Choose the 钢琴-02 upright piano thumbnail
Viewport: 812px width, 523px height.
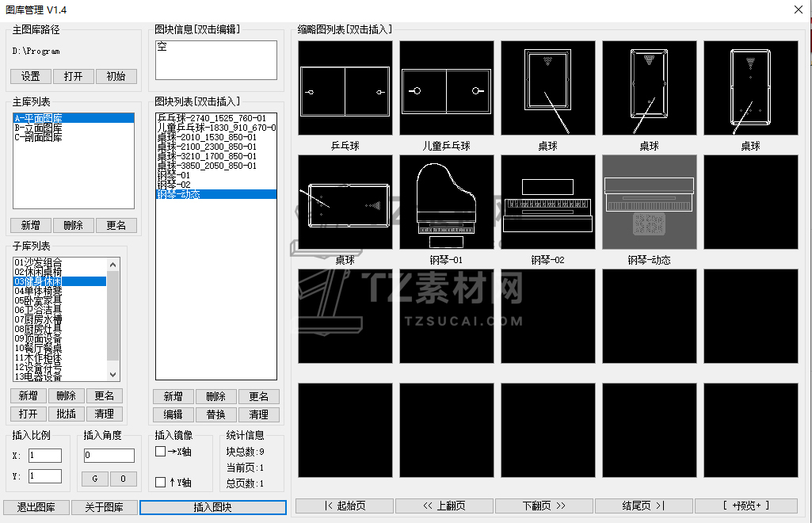pos(548,202)
